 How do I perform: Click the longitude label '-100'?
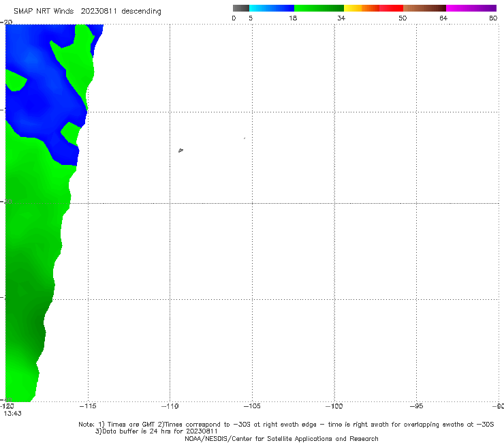[334, 406]
